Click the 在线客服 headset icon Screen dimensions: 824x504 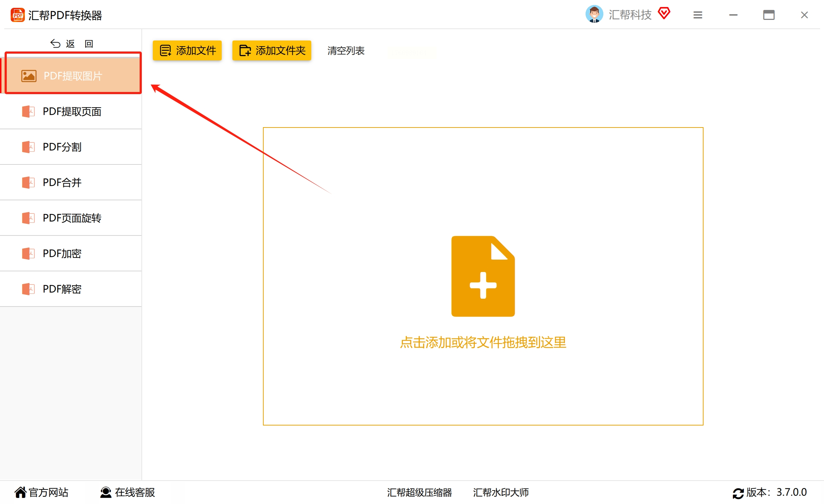[106, 492]
